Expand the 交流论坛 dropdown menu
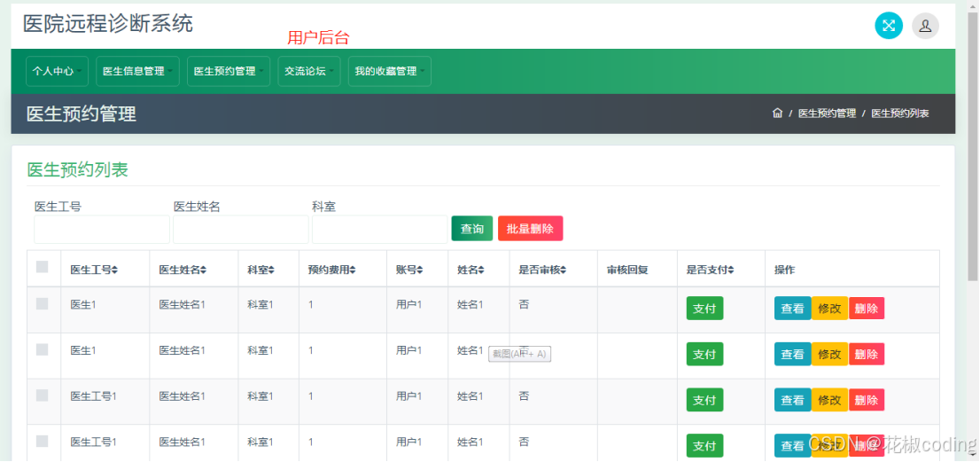This screenshot has height=462, width=980. 309,71
